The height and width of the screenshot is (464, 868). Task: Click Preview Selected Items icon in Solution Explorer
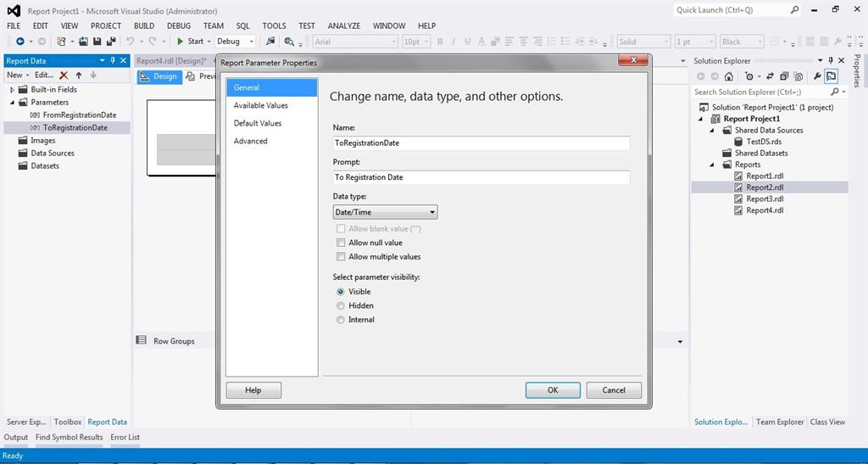[x=831, y=76]
